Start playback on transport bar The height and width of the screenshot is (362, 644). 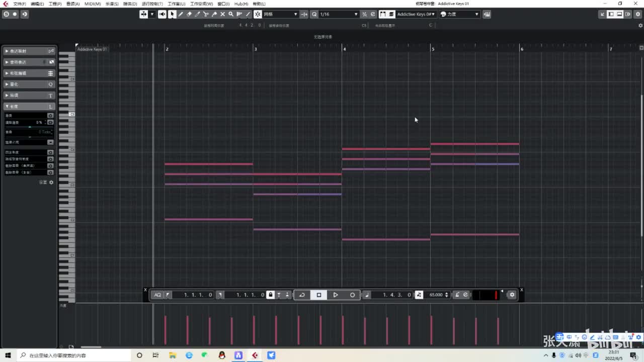[x=336, y=295]
